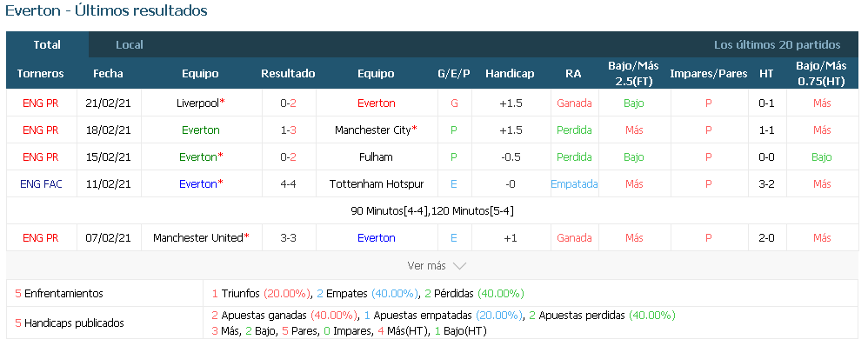Image resolution: width=868 pixels, height=346 pixels.
Task: Open the Manchester City team link
Action: coord(372,130)
